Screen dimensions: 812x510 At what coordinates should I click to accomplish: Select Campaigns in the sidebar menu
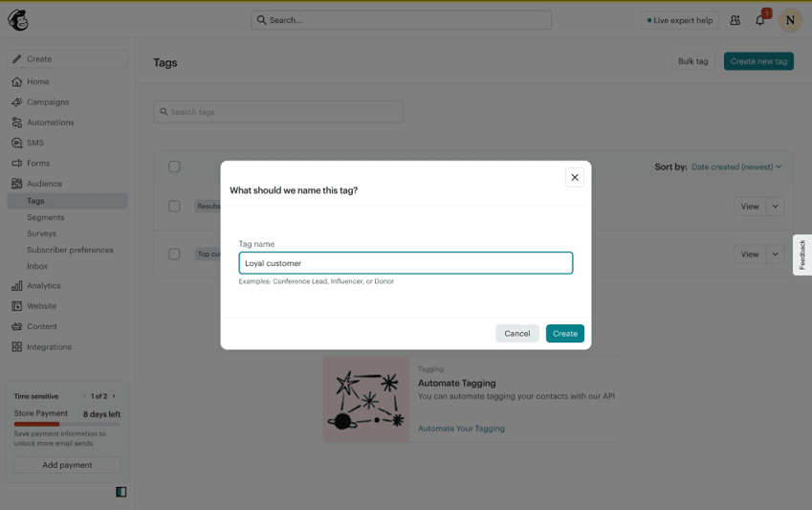(48, 102)
